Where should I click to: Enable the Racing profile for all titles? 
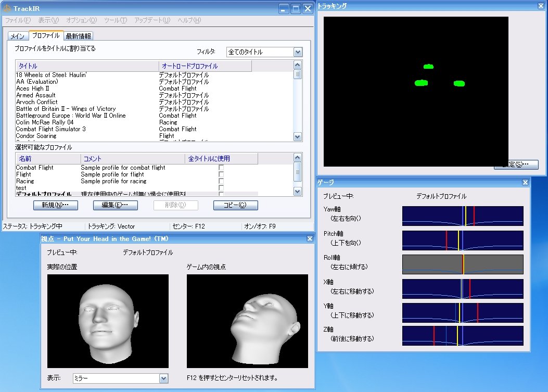point(221,181)
